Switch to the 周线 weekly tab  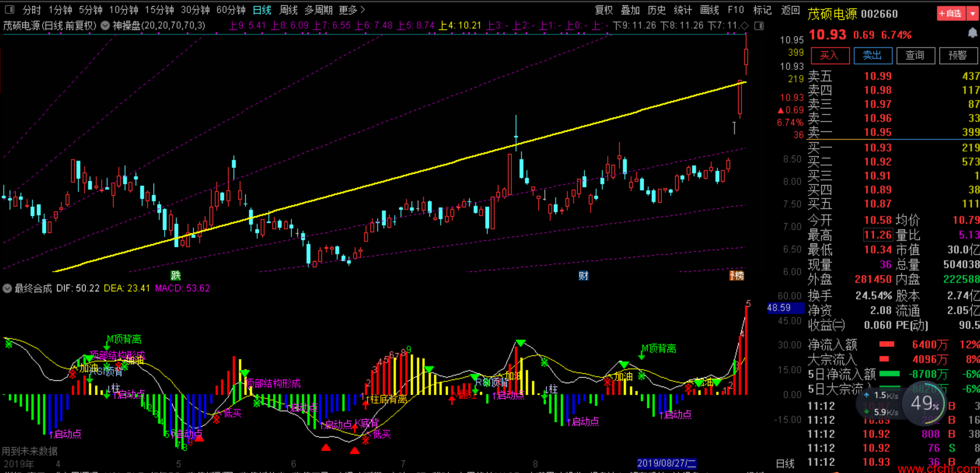click(288, 10)
